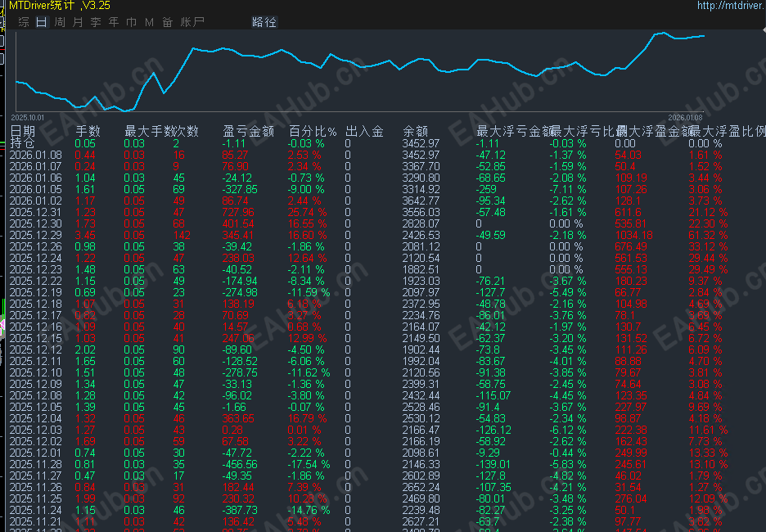Click the -387.73 loss value
Image resolution: width=766 pixels, height=532 pixels.
(x=239, y=510)
